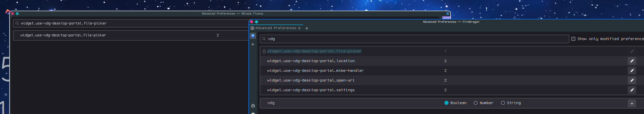This screenshot has width=644, height=114.
Task: Click the search magnifier icon in Floorp window
Action: tap(17, 23)
